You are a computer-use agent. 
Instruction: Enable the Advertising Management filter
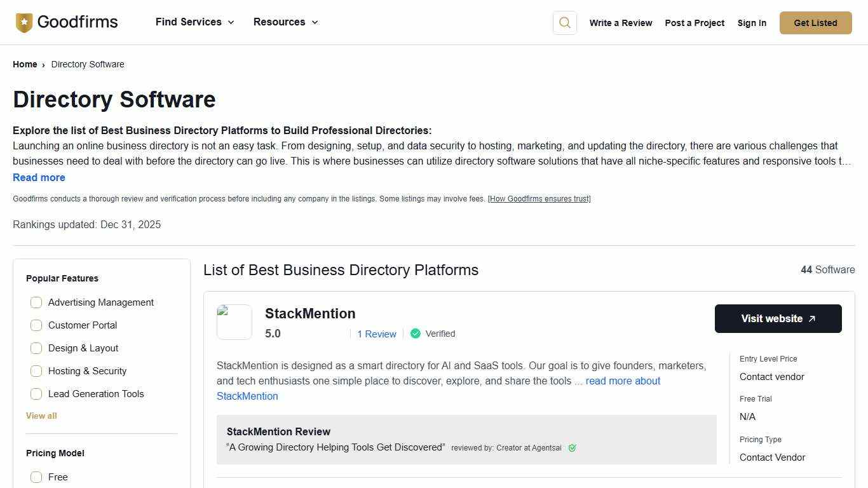(x=36, y=302)
